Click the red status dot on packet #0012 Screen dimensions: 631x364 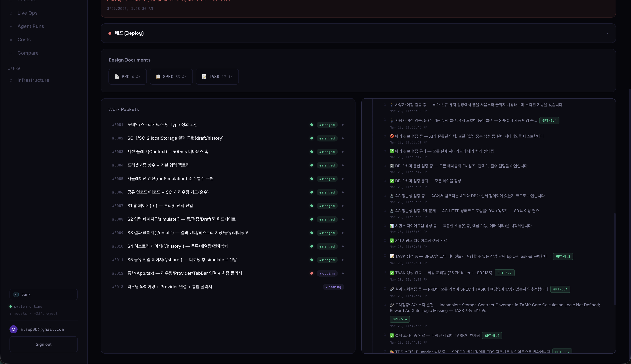click(311, 273)
